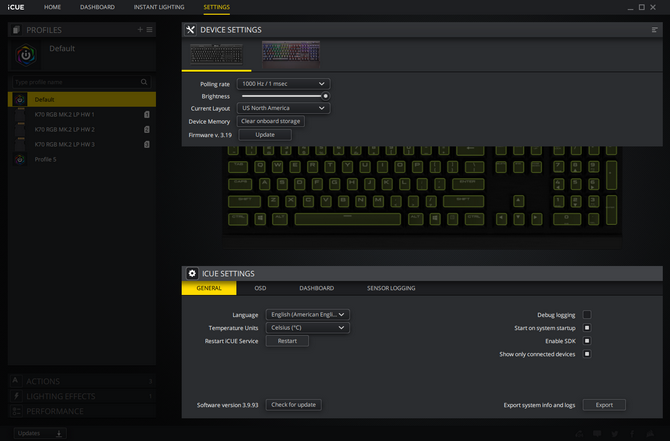Image resolution: width=670 pixels, height=441 pixels.
Task: Toggle the Enable SDK checkbox
Action: (587, 341)
